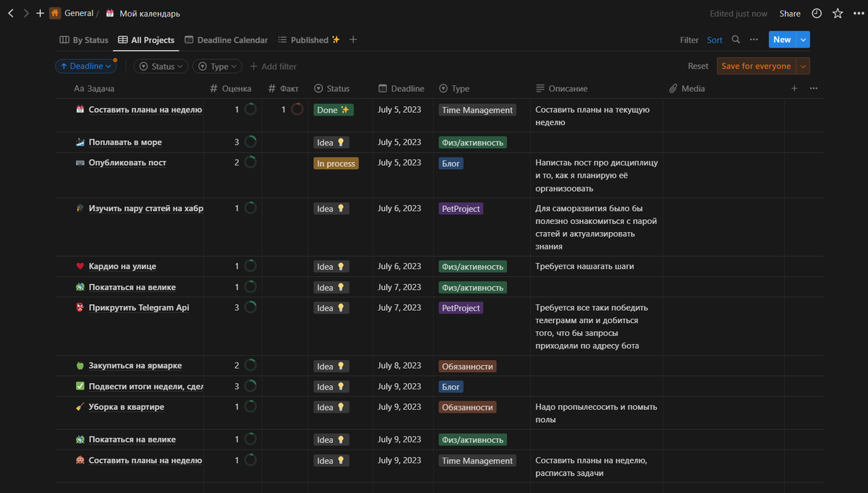Screen dimensions: 868x493
Task: Open page history clock icon
Action: click(x=817, y=13)
